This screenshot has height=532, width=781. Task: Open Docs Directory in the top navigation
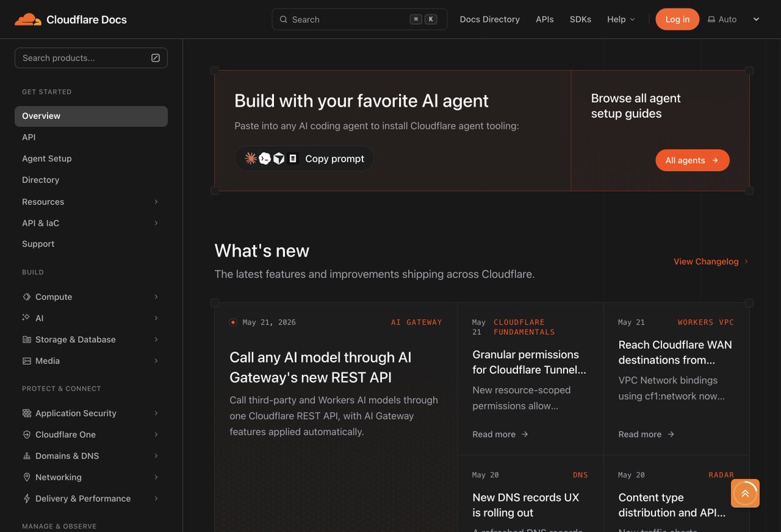click(489, 20)
